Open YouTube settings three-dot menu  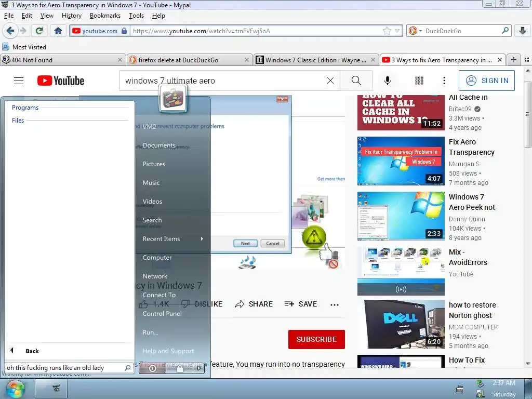(444, 81)
